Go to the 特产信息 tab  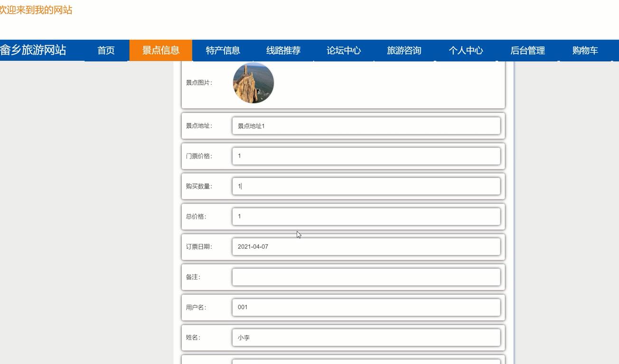(x=223, y=50)
